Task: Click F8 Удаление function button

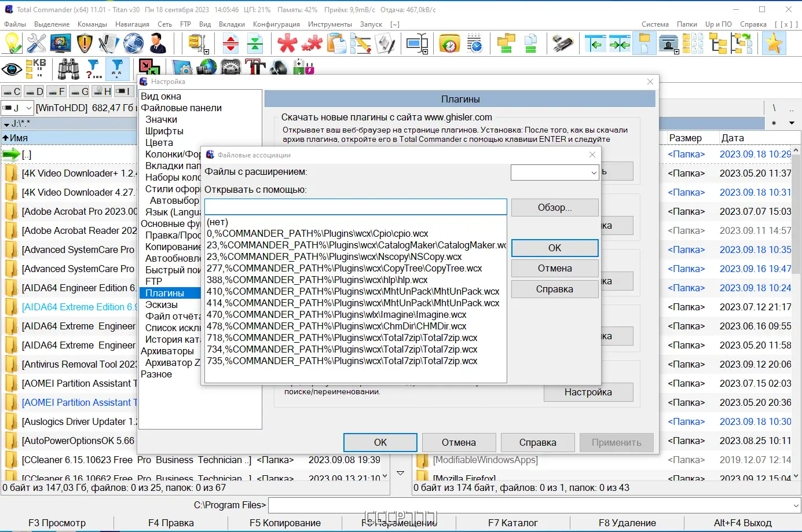Action: point(627,523)
